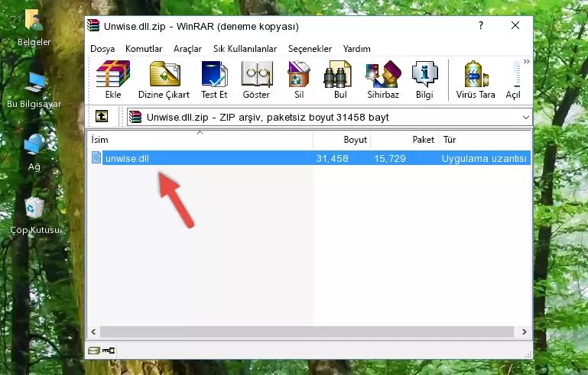Close the WinRAR window
This screenshot has width=588, height=375.
[x=515, y=25]
